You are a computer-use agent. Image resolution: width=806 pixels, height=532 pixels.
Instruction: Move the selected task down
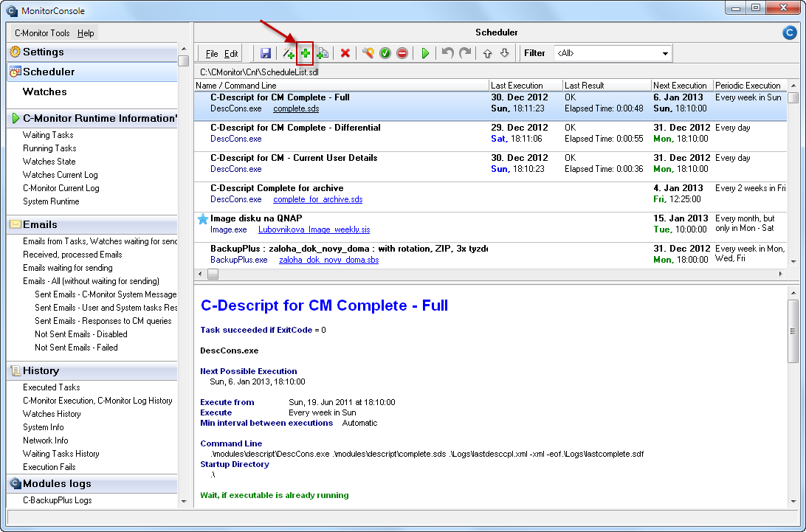click(x=504, y=53)
